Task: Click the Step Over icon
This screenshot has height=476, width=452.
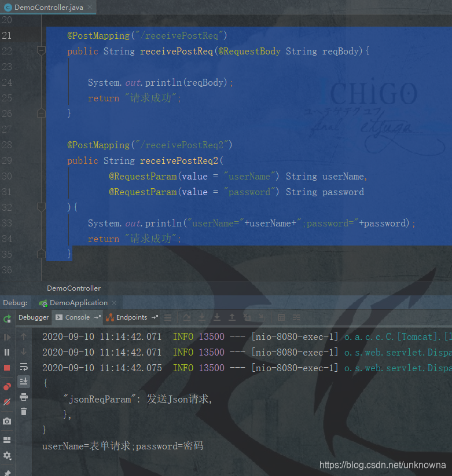Action: pyautogui.click(x=187, y=317)
